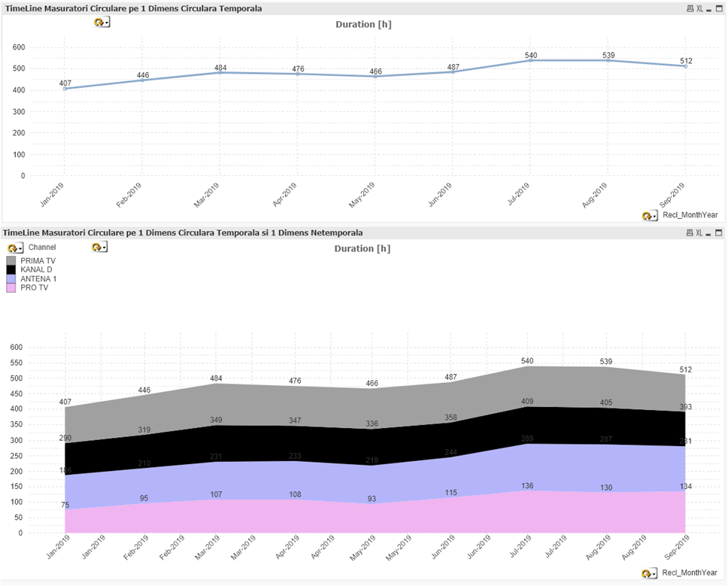Maximize the bottom stacked area chart object
This screenshot has height=586, width=728.
[x=719, y=232]
